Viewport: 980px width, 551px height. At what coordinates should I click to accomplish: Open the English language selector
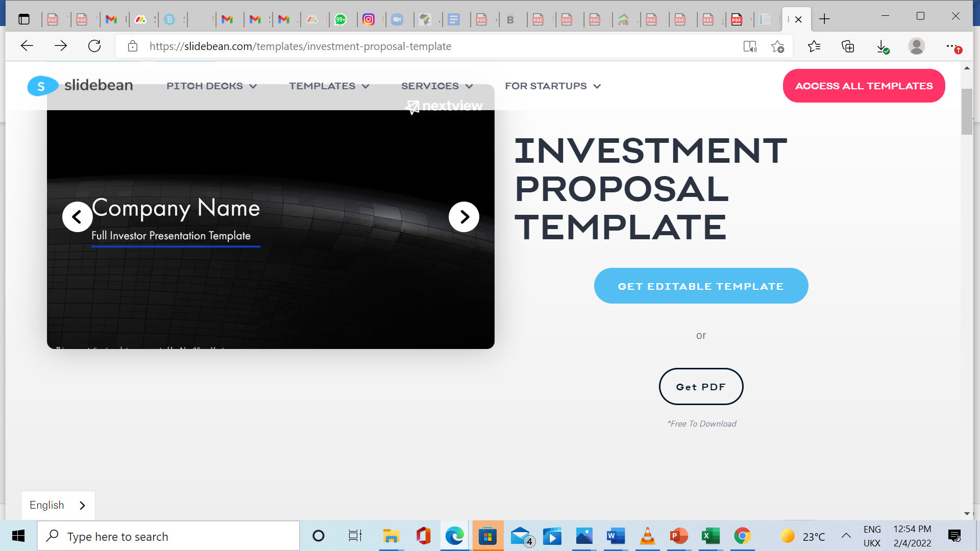click(58, 505)
